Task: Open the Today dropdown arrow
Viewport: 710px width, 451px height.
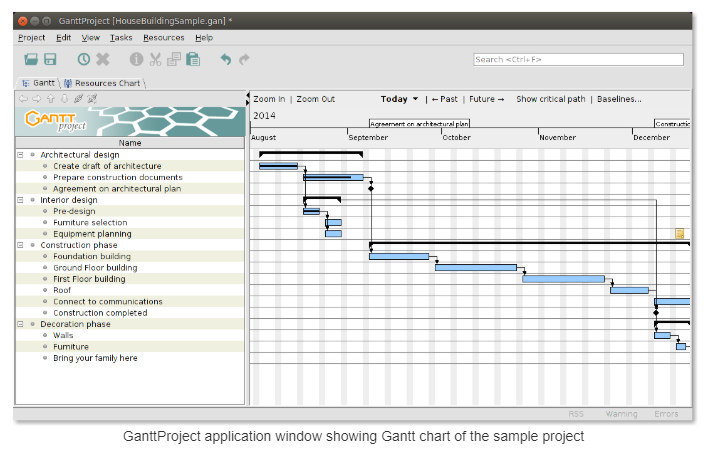Action: pos(415,99)
